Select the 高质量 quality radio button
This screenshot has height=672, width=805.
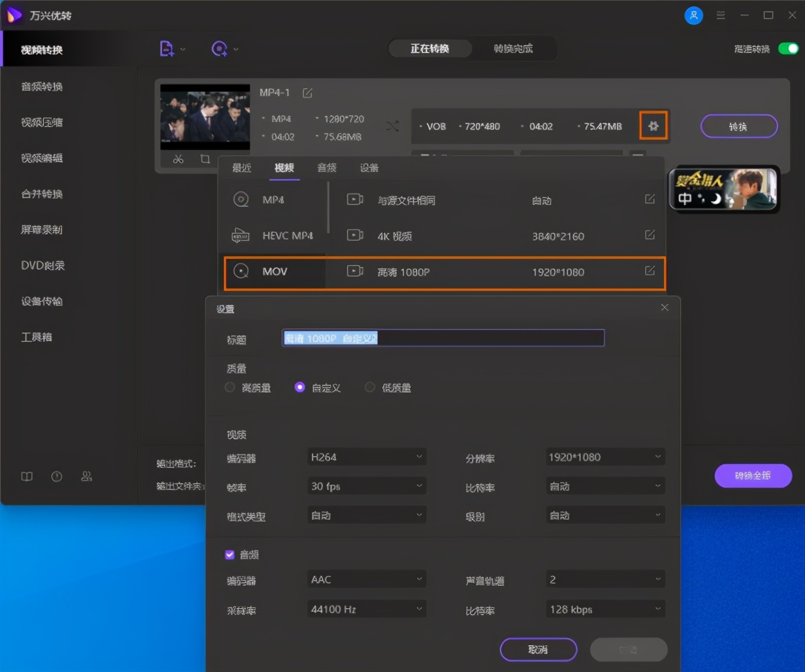(229, 387)
